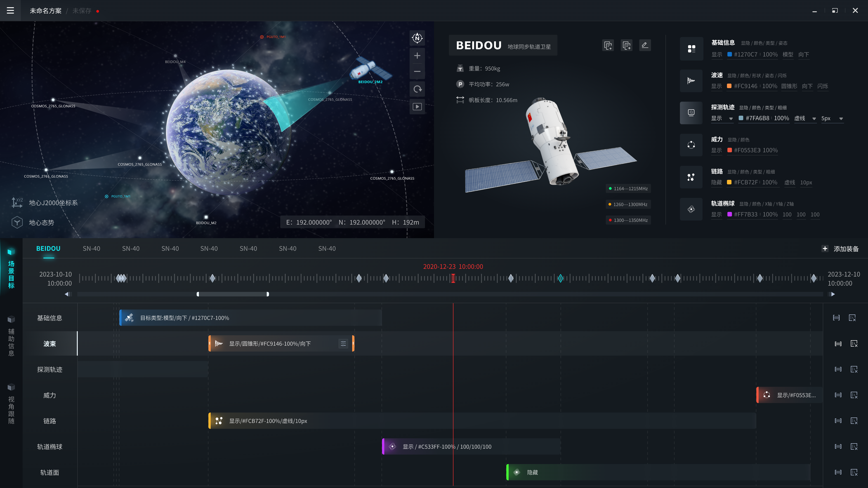
Task: Open 基础信息 模型 type selector
Action: pyautogui.click(x=788, y=54)
